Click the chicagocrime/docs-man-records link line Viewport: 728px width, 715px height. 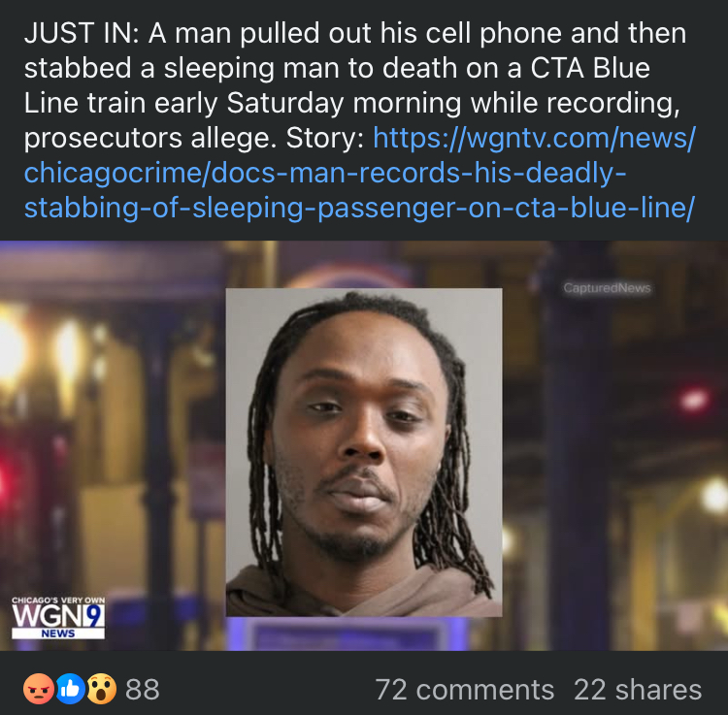[x=325, y=173]
